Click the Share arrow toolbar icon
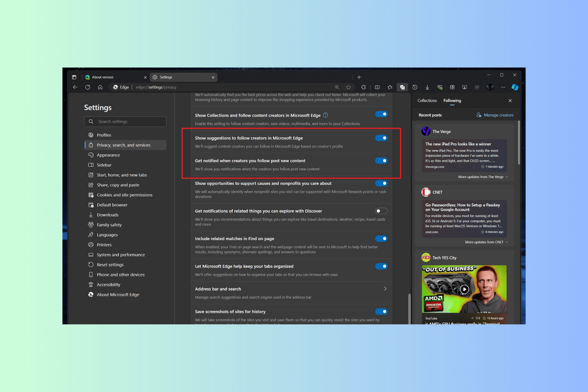The height and width of the screenshot is (392, 588). tap(477, 87)
